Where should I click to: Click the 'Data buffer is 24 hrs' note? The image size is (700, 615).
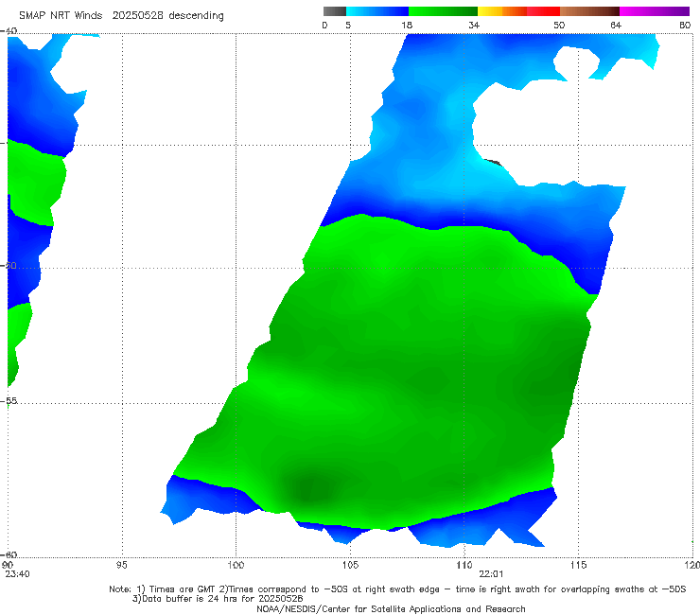[x=218, y=599]
